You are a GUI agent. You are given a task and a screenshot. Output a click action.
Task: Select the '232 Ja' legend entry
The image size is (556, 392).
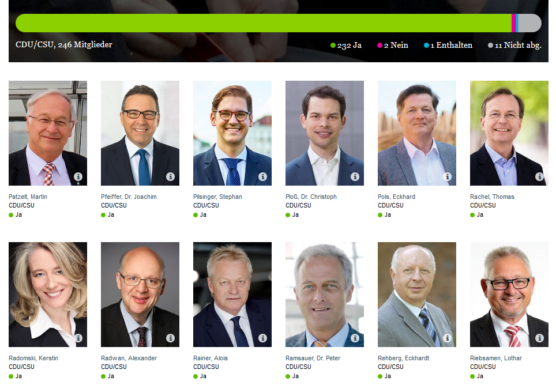(345, 46)
